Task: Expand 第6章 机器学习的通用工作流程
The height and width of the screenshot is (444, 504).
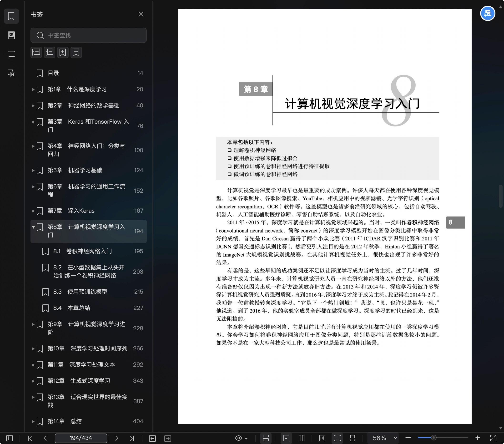Action: point(33,187)
